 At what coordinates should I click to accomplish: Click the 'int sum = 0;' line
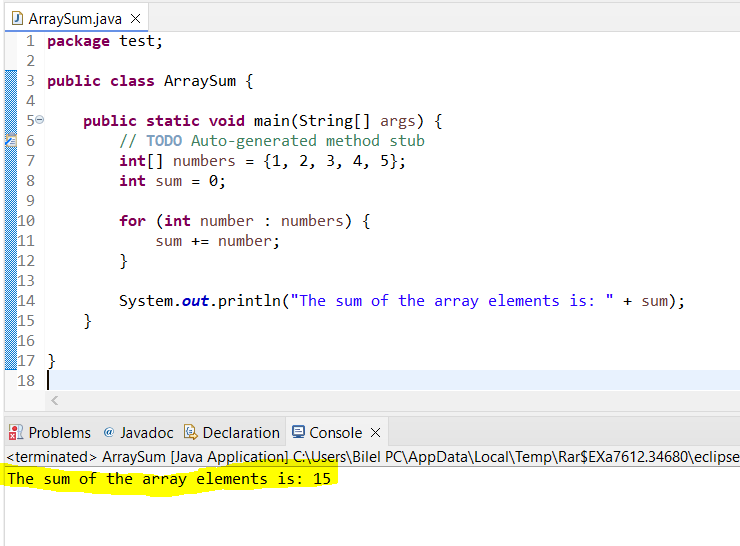click(x=173, y=181)
